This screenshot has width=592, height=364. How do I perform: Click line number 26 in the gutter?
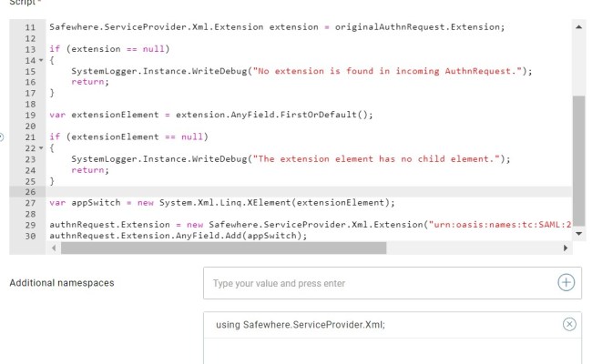tap(30, 192)
